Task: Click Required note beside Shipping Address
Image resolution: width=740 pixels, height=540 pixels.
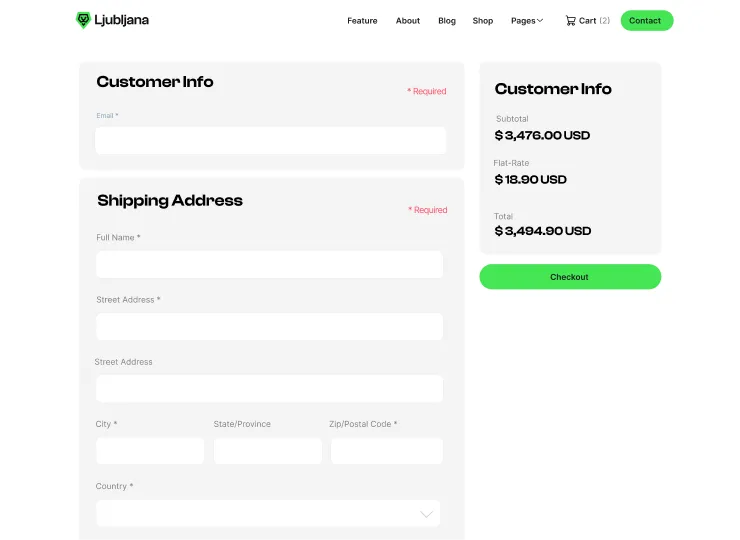Action: tap(428, 210)
